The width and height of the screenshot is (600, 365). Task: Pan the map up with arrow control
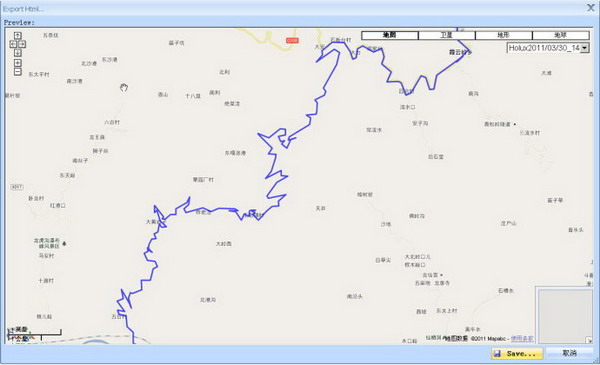[x=18, y=36]
